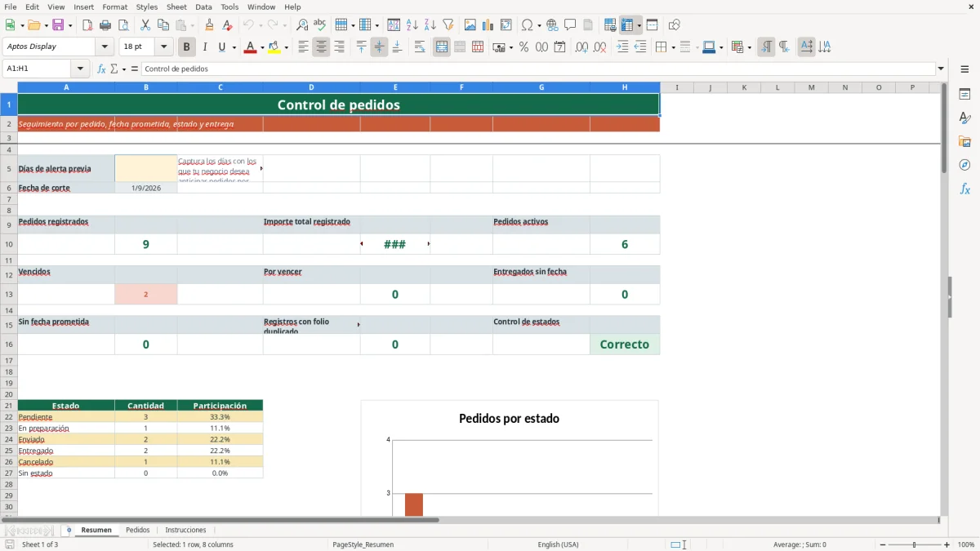Open the font name dropdown
Viewport: 980px width, 551px height.
105,47
